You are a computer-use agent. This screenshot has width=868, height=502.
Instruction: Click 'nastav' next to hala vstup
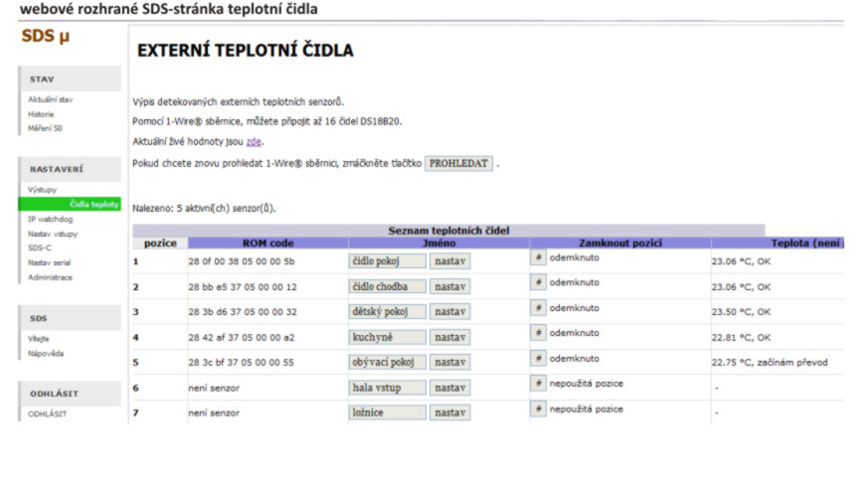449,388
